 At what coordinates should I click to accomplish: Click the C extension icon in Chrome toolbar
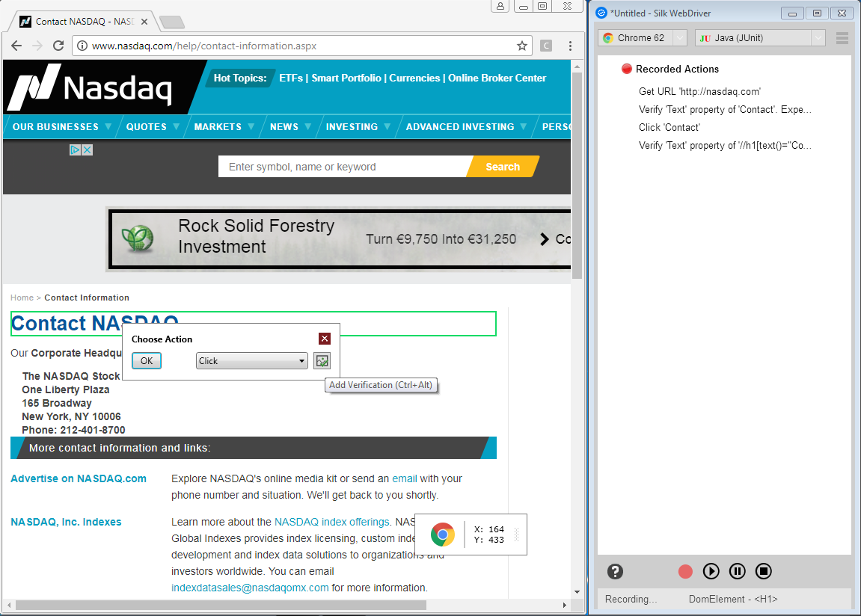pyautogui.click(x=546, y=46)
